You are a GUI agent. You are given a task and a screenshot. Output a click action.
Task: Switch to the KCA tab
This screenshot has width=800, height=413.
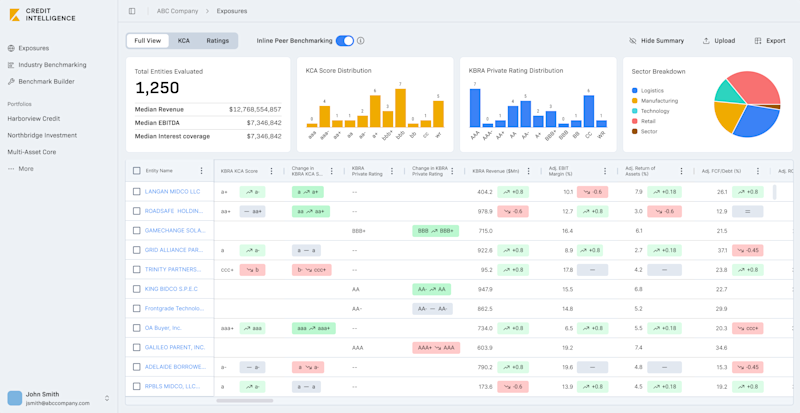click(184, 41)
